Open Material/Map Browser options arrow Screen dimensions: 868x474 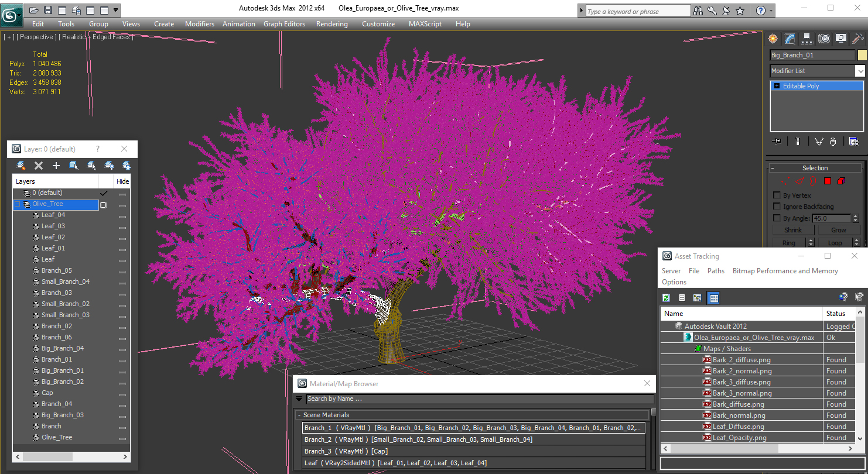point(299,399)
